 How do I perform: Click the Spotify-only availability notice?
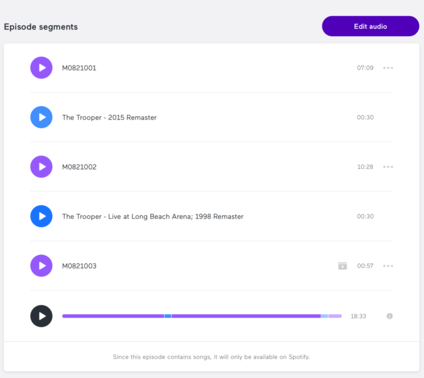(x=211, y=357)
